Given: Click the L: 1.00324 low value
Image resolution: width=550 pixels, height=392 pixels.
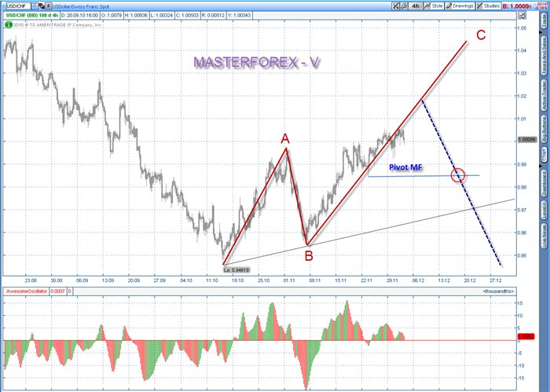Looking at the screenshot, I should click(x=162, y=16).
